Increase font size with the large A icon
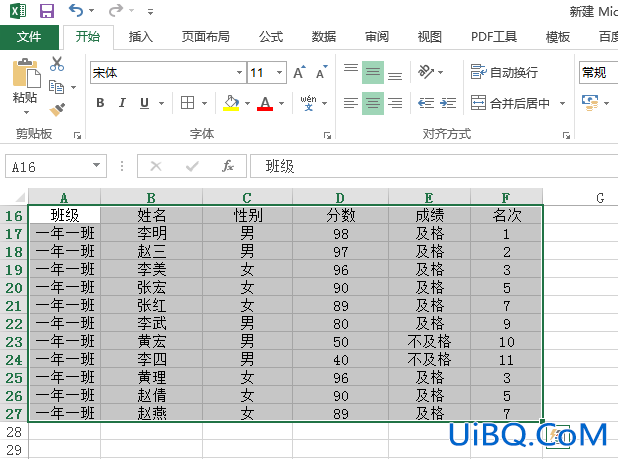The height and width of the screenshot is (459, 618). point(300,72)
